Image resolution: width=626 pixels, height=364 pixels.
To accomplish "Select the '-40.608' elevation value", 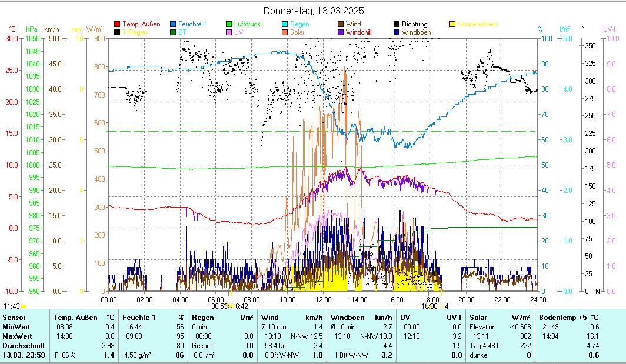I will coord(520,327).
